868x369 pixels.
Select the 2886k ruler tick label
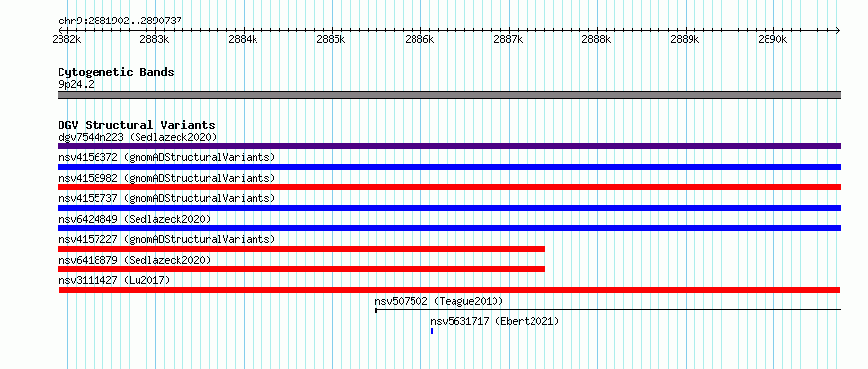(420, 40)
